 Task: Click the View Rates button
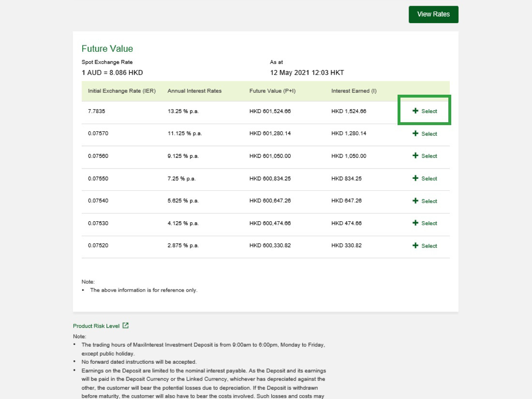433,14
